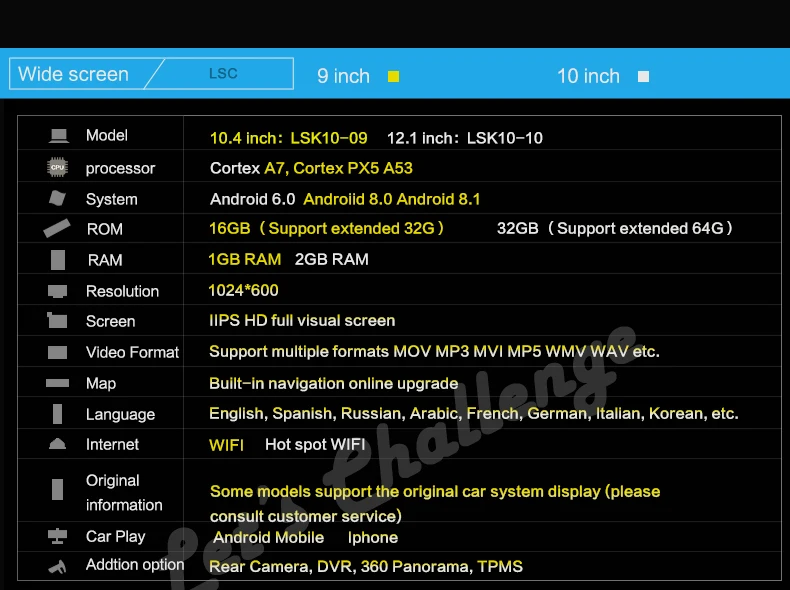Image resolution: width=790 pixels, height=590 pixels.
Task: Click the Map row label
Action: (x=101, y=383)
